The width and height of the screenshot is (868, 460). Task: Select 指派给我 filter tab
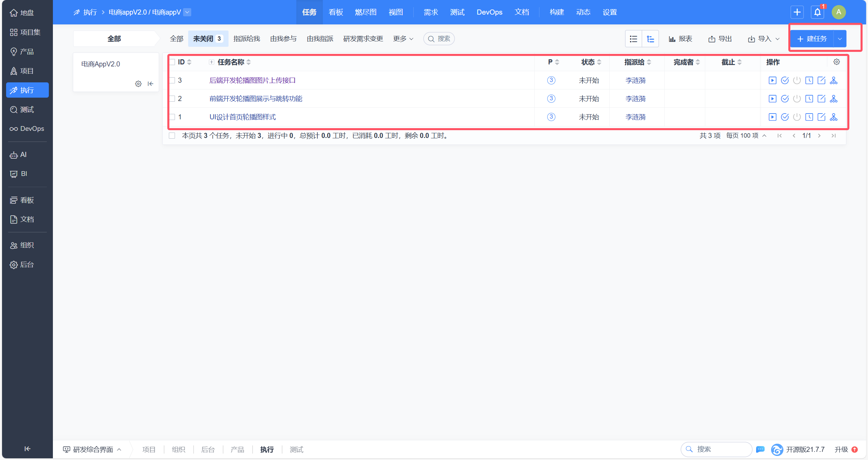tap(246, 39)
